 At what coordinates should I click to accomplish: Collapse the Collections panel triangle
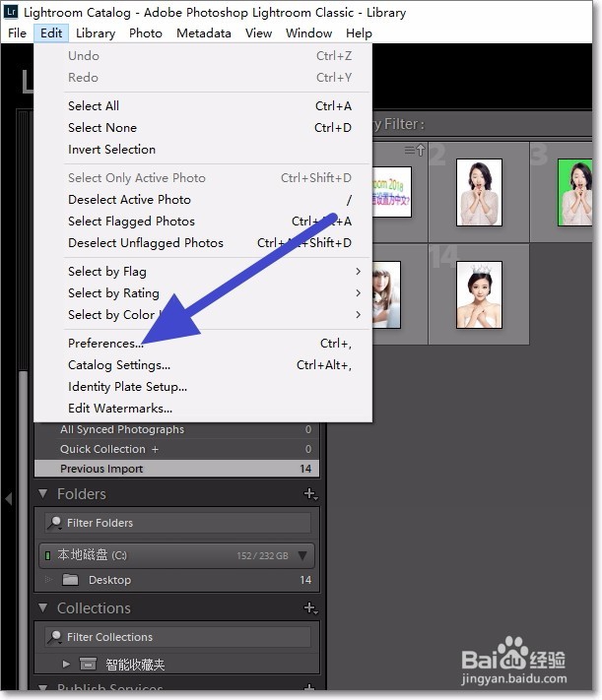click(x=43, y=607)
